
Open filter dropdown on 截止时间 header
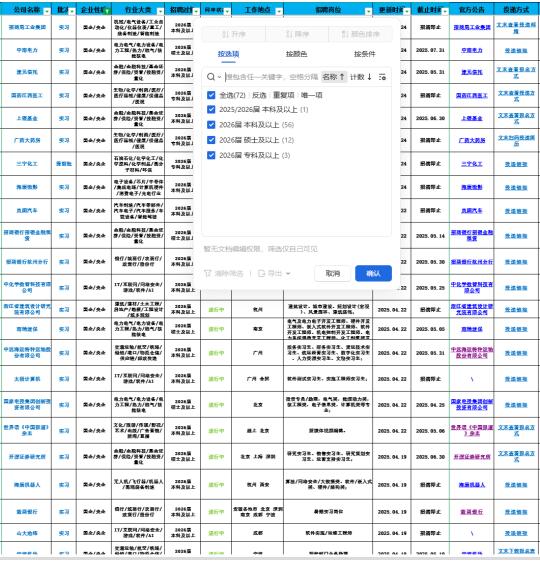pos(445,11)
